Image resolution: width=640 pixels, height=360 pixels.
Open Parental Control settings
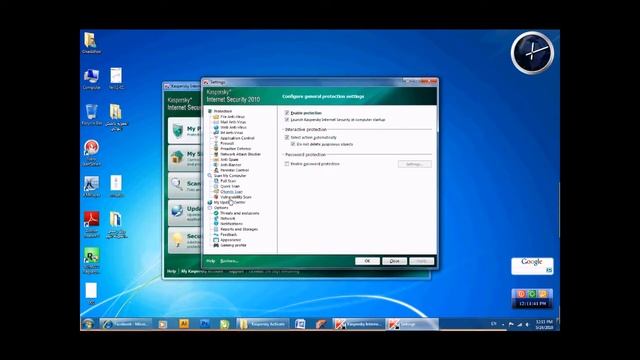pos(234,170)
